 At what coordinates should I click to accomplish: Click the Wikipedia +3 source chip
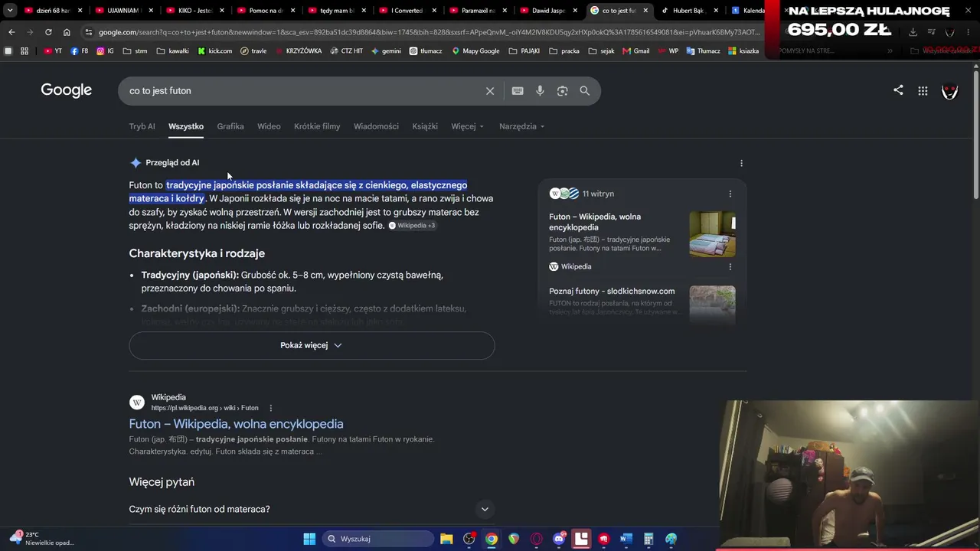[412, 226]
